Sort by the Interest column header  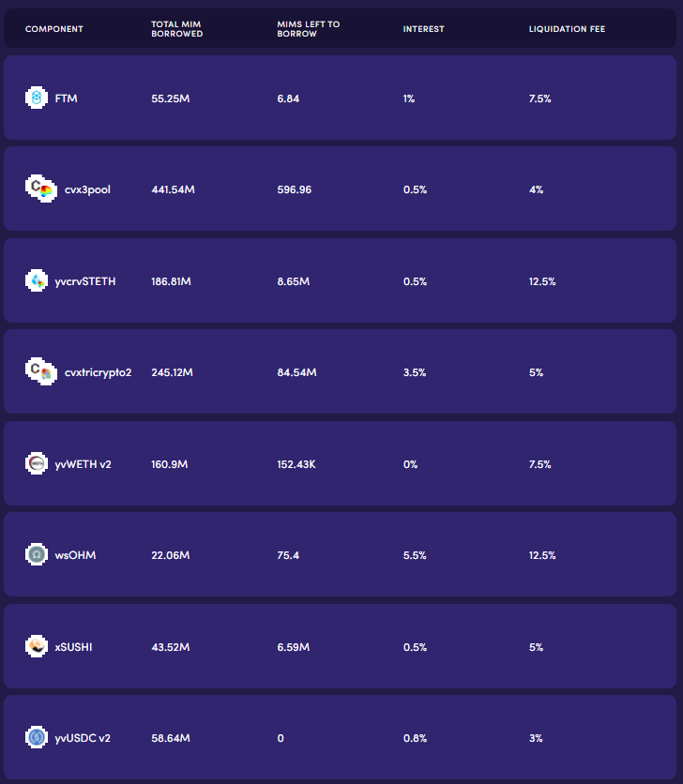423,29
